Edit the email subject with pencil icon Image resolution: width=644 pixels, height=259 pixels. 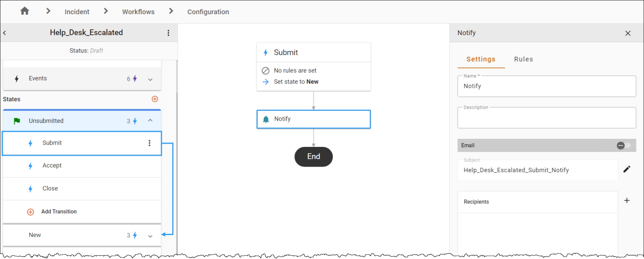tap(627, 169)
